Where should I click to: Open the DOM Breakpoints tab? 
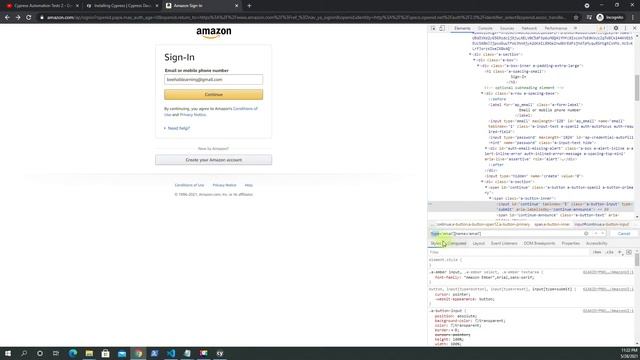[540, 243]
